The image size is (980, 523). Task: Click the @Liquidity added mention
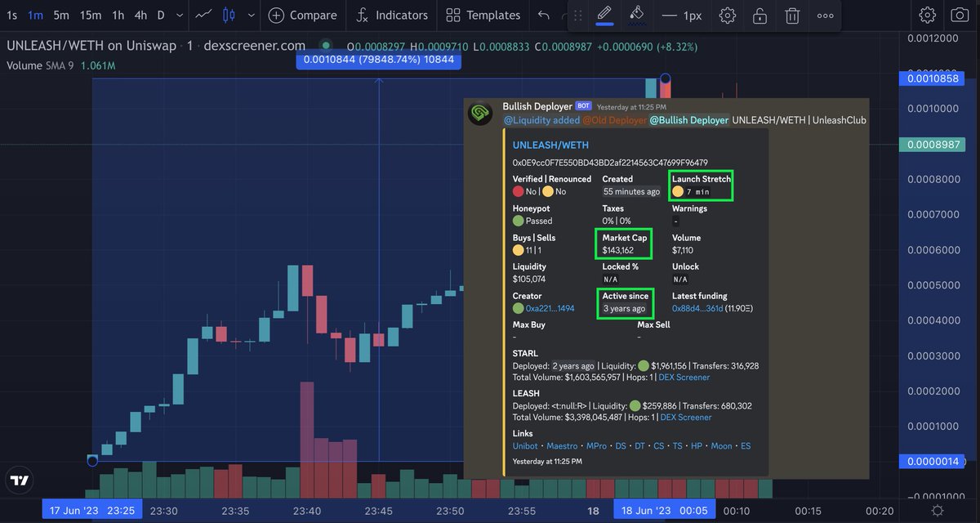point(541,120)
